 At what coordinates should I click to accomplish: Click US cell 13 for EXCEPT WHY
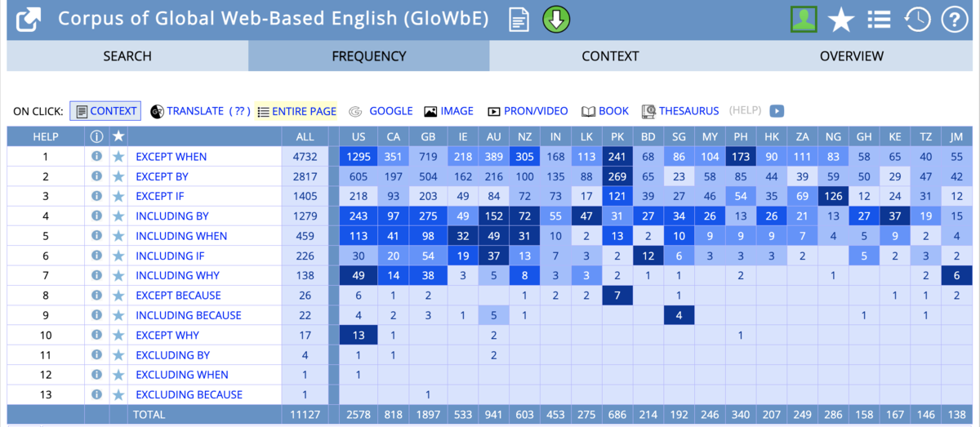[x=358, y=335]
